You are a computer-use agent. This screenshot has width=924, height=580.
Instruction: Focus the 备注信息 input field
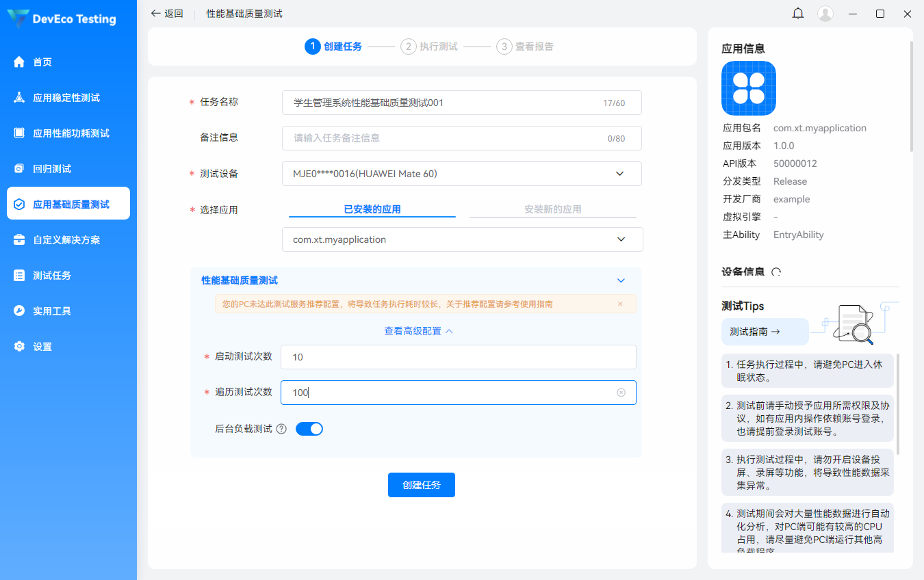tap(462, 138)
